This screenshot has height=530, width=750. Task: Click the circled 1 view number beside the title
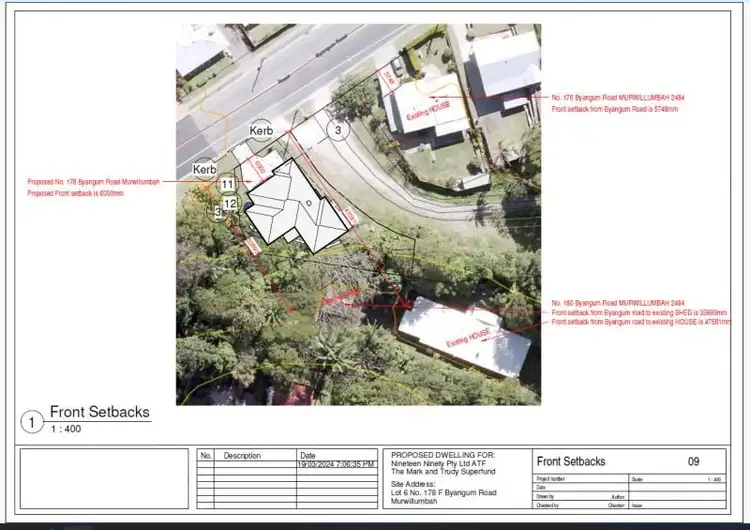pyautogui.click(x=32, y=422)
